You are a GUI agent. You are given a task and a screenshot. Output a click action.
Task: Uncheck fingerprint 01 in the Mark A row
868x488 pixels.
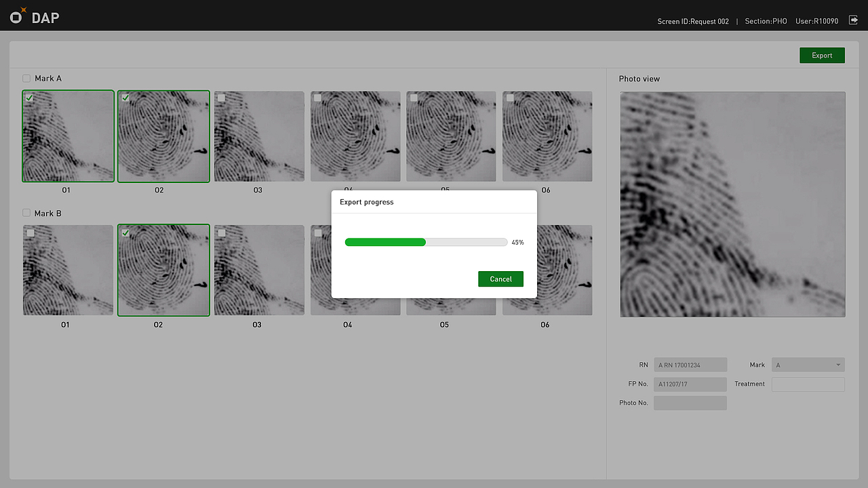[x=29, y=98]
